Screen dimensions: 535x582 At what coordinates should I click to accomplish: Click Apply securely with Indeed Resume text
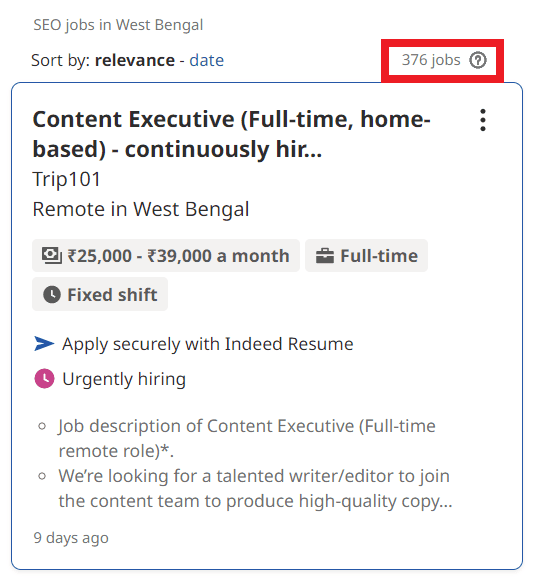[208, 344]
